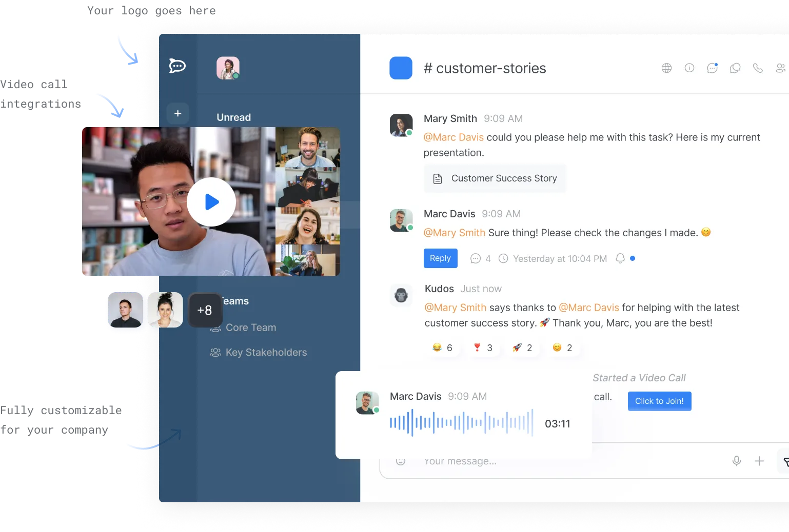The height and width of the screenshot is (532, 789).
Task: Open the plus button to create new channel
Action: (x=177, y=113)
